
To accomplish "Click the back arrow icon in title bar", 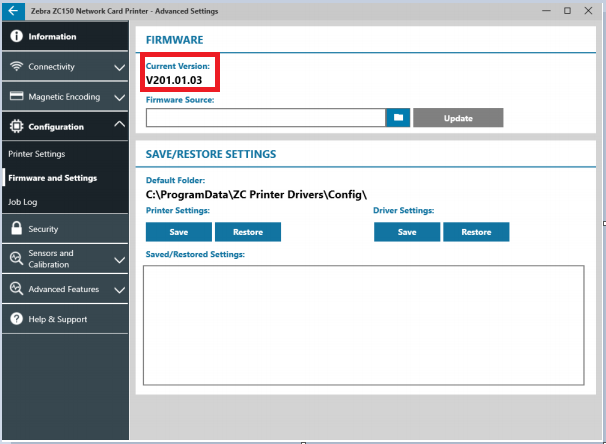I will point(10,10).
